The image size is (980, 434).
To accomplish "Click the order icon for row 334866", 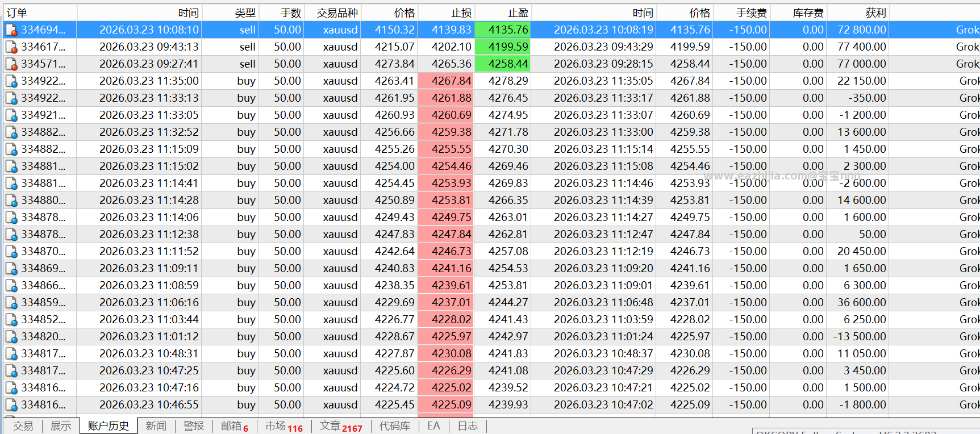I will [x=11, y=285].
